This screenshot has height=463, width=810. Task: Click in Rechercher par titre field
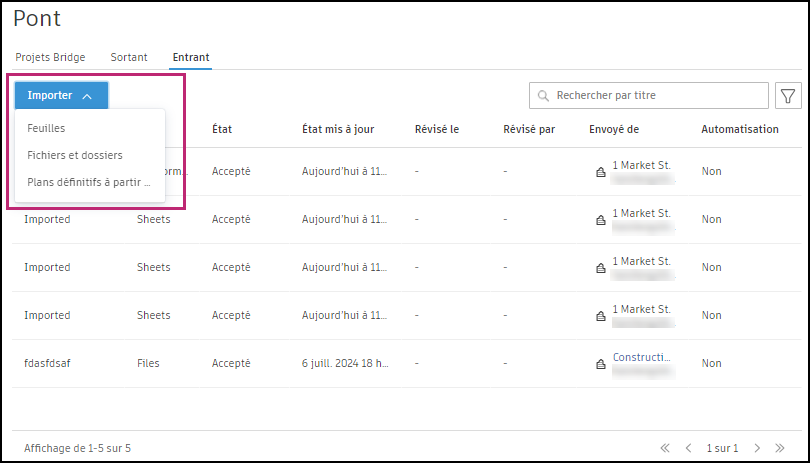click(x=660, y=96)
